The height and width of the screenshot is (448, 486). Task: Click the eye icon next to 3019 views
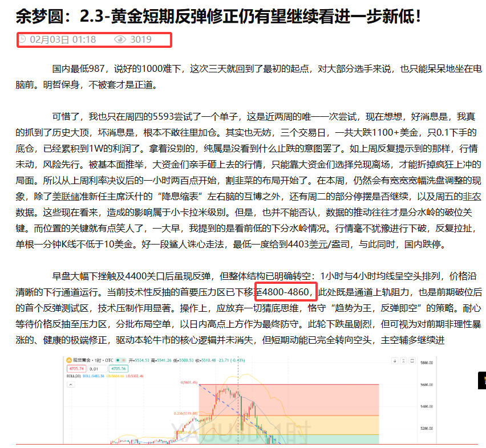[120, 39]
